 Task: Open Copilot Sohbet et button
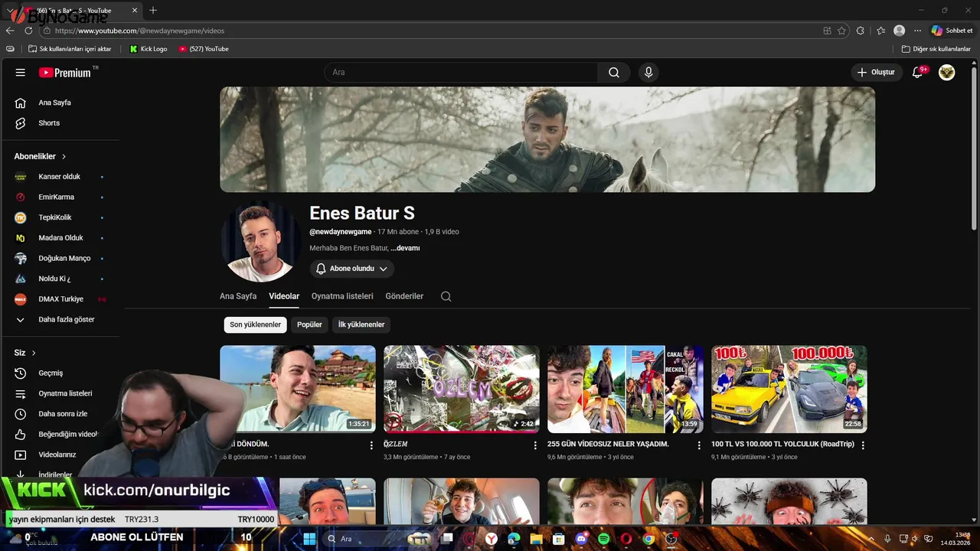click(952, 31)
